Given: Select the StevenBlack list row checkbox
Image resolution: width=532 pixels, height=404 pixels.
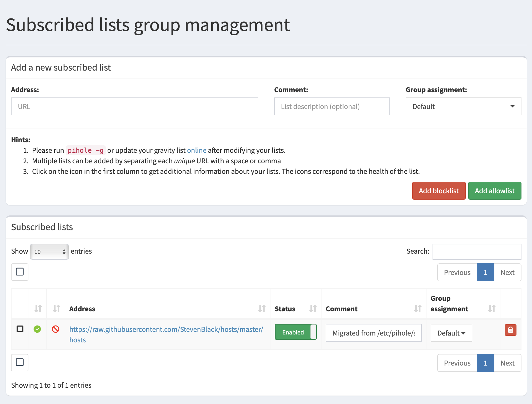Looking at the screenshot, I should 20,329.
